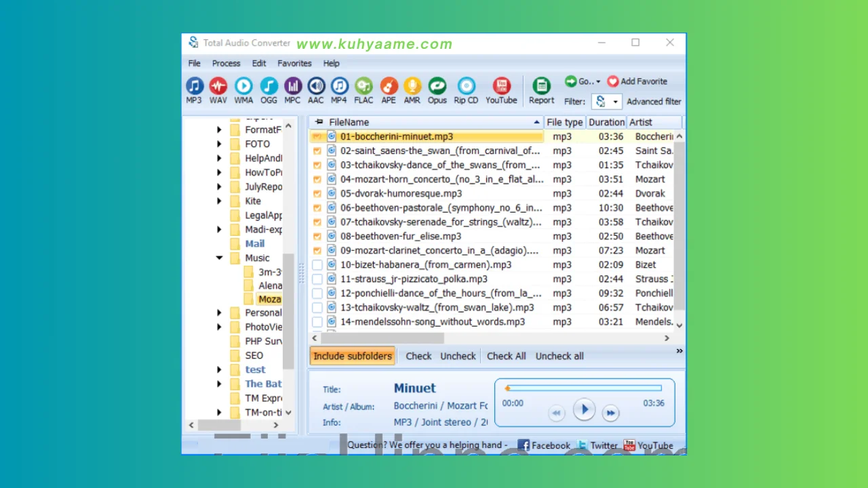Play the selected track

584,410
